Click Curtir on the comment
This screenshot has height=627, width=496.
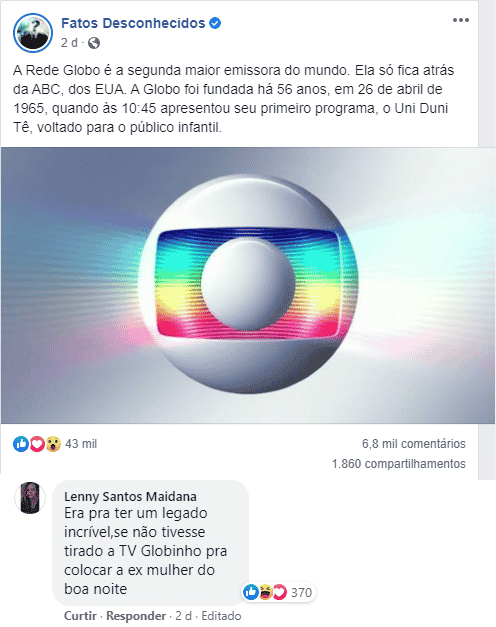pos(80,616)
